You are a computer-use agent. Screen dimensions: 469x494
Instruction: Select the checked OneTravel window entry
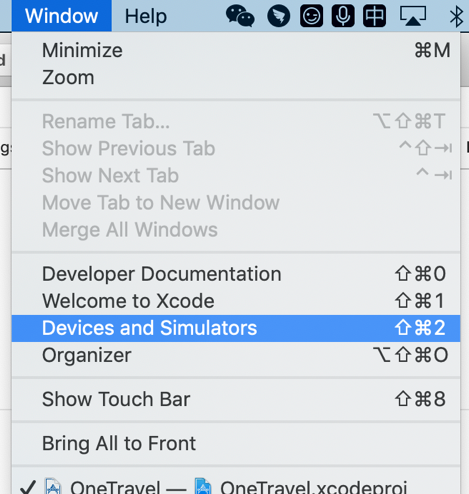coord(236,487)
